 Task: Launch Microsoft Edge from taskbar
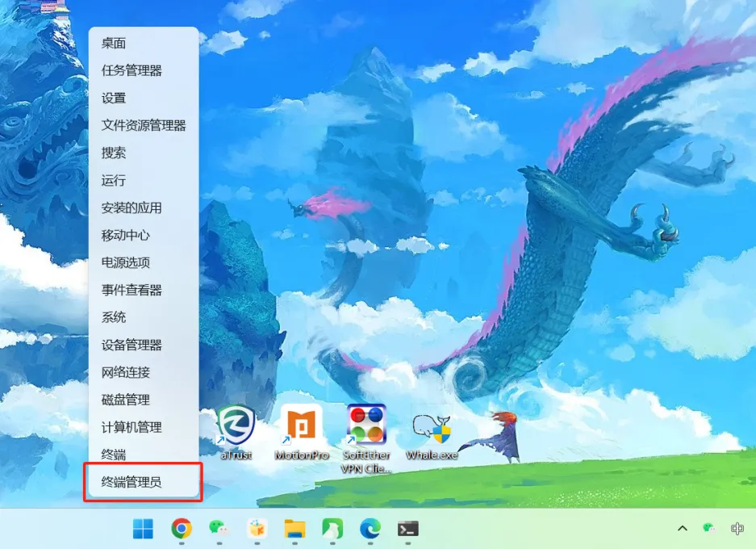point(370,529)
